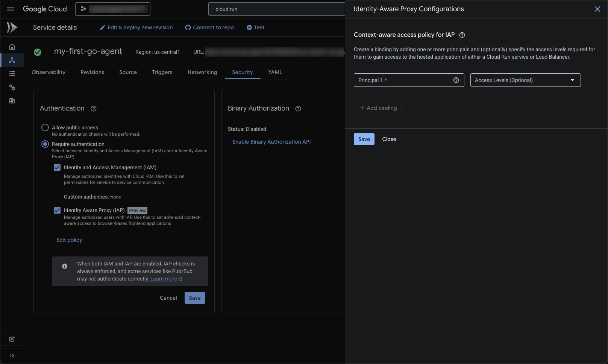608x364 pixels.
Task: Click Edit & deploy new revision
Action: tap(136, 27)
